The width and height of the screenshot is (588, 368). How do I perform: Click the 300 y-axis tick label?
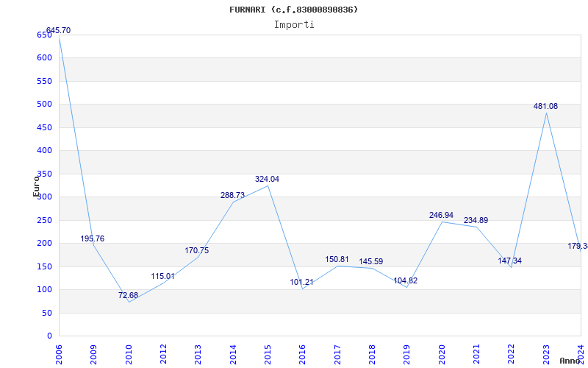[44, 197]
